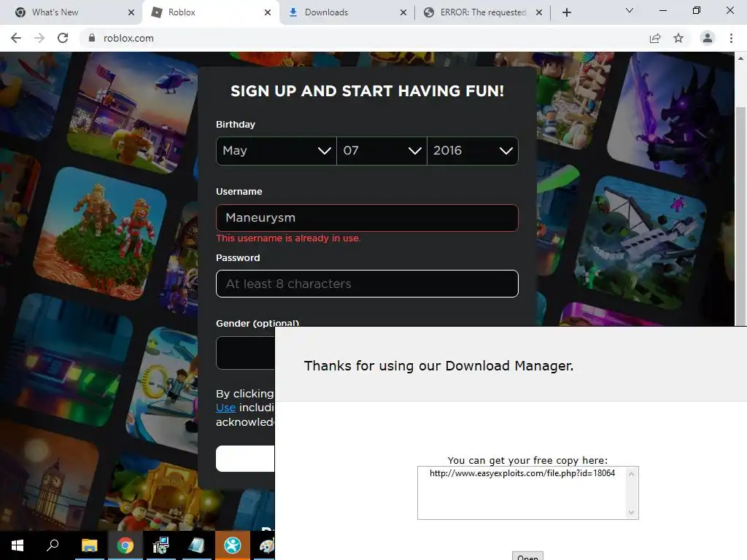
Task: Switch to the What's New tab
Action: point(71,12)
